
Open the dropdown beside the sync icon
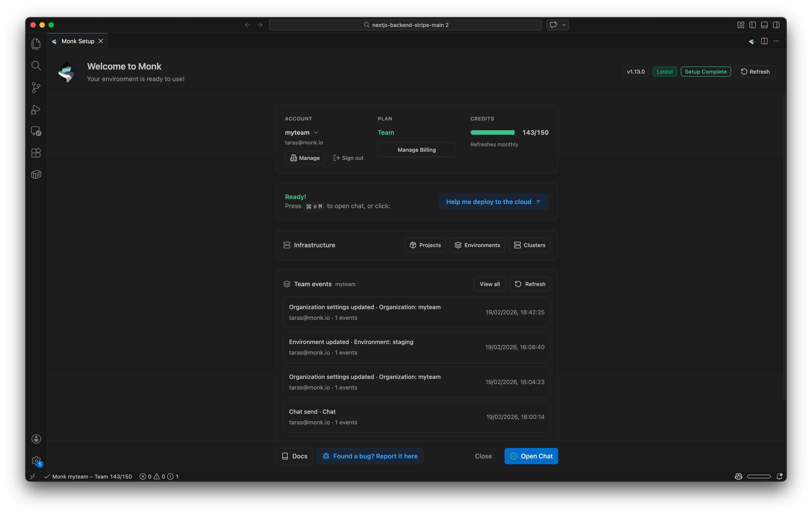click(564, 25)
